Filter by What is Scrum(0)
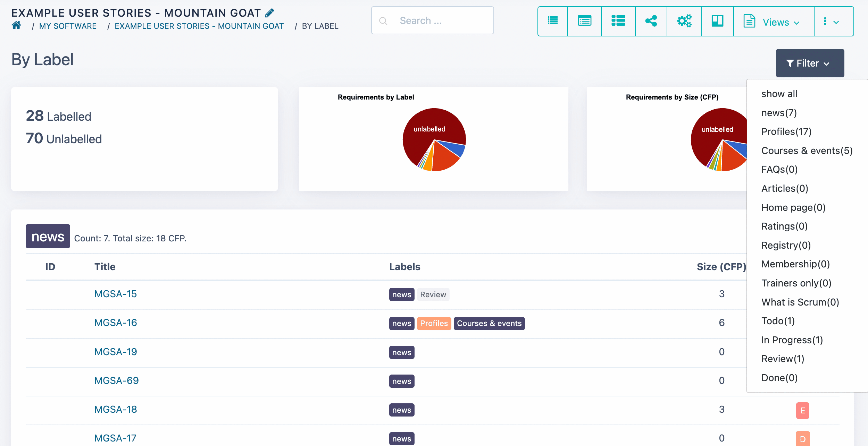 click(x=800, y=302)
